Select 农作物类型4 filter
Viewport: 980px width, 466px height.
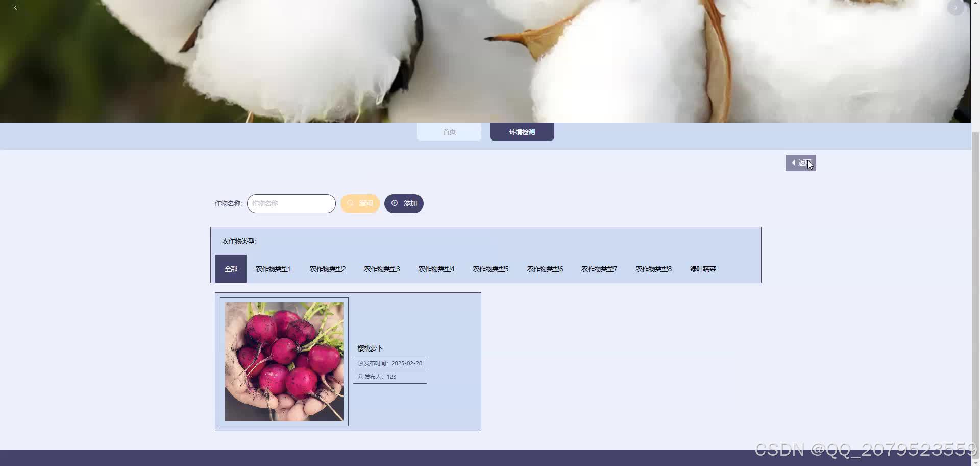tap(436, 269)
